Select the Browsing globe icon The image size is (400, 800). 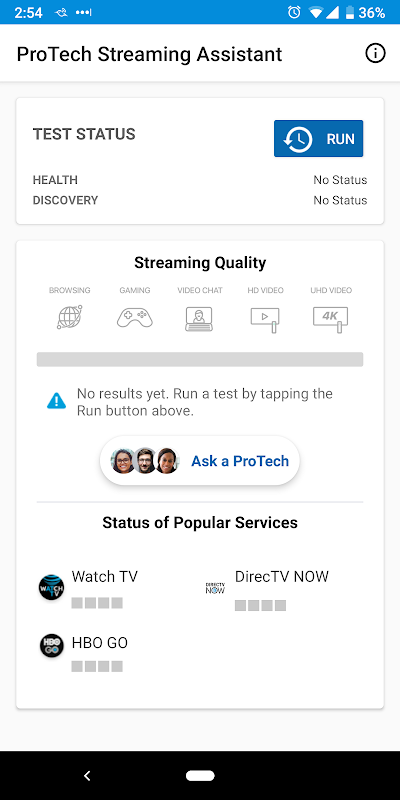pyautogui.click(x=69, y=317)
